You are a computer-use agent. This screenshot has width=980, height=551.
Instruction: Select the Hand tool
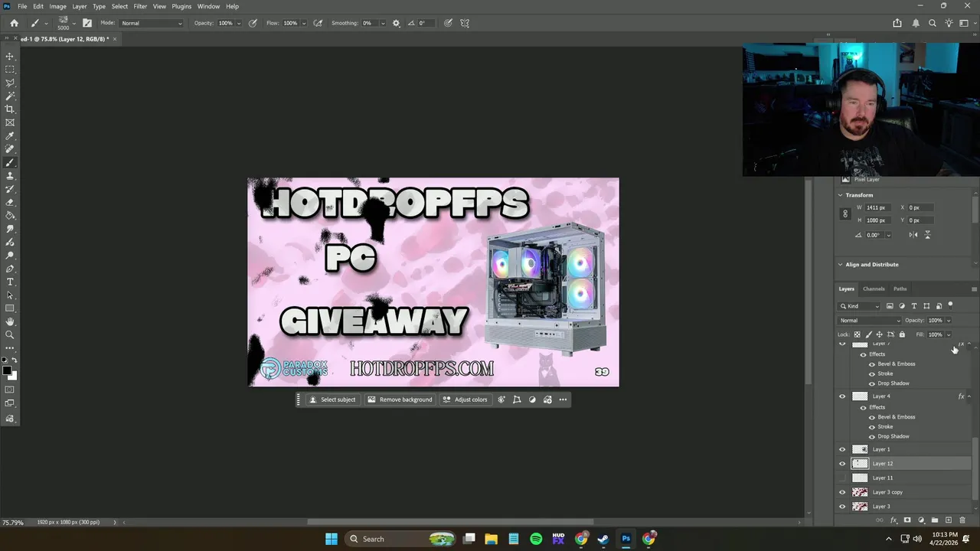pyautogui.click(x=10, y=322)
